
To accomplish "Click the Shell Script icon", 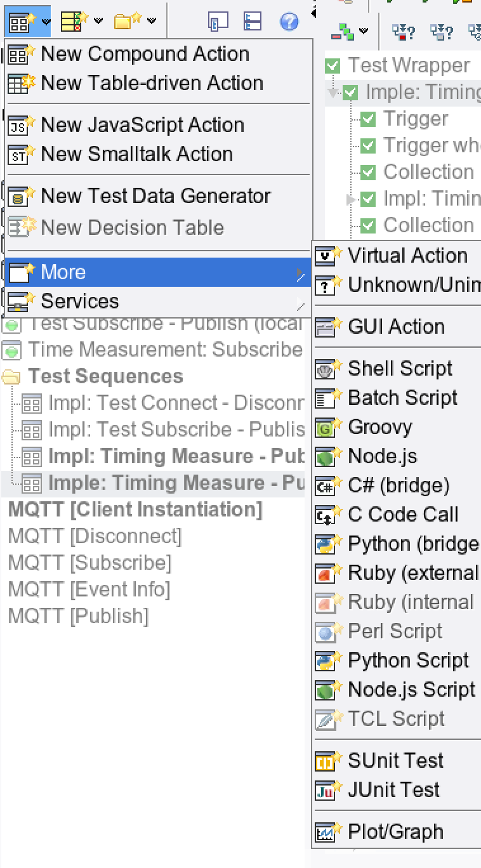I will 325,369.
